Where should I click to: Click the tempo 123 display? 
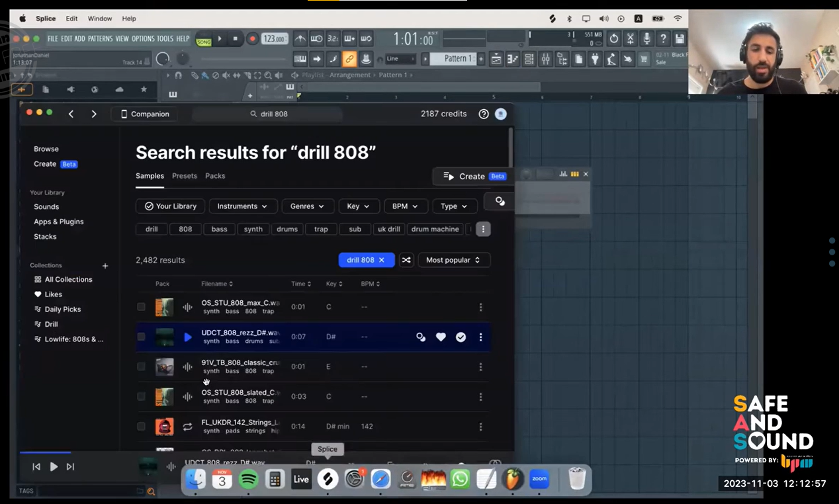(x=275, y=39)
